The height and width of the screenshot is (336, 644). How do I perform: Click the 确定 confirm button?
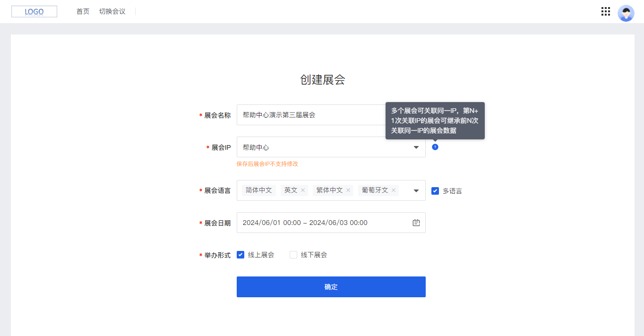331,286
